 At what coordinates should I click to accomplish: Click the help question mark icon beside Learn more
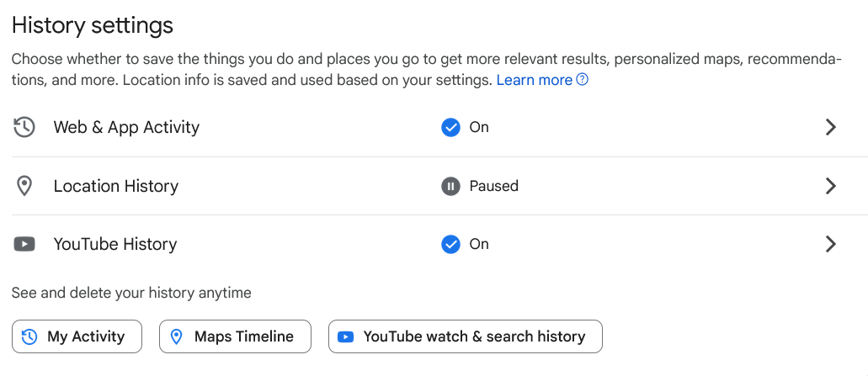[x=582, y=81]
